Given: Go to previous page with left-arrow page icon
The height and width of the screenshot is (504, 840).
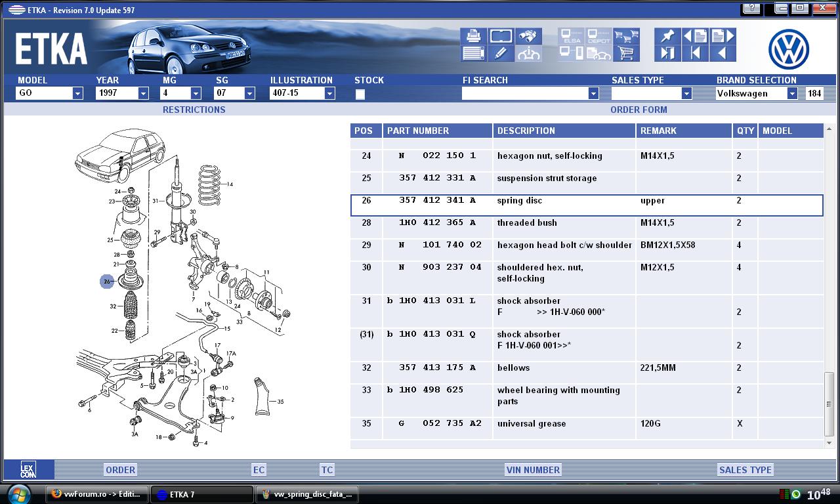Looking at the screenshot, I should (x=695, y=36).
